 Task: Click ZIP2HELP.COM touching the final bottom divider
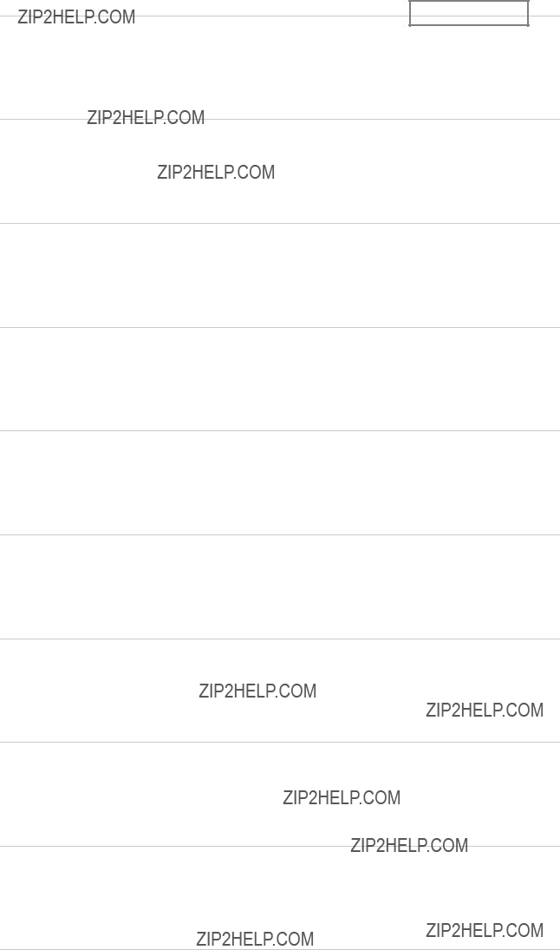click(x=255, y=939)
